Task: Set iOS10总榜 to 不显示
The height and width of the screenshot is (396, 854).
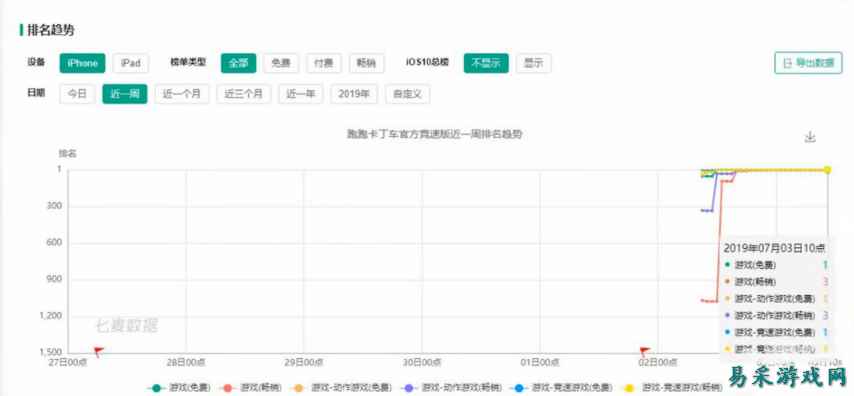Action: pos(486,63)
